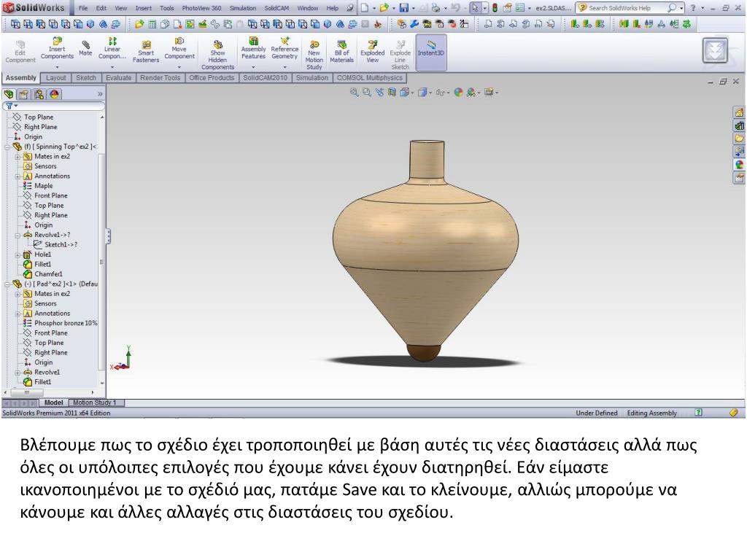Select the Move Component tool
Viewport: 747px width, 560px height.
tap(179, 48)
